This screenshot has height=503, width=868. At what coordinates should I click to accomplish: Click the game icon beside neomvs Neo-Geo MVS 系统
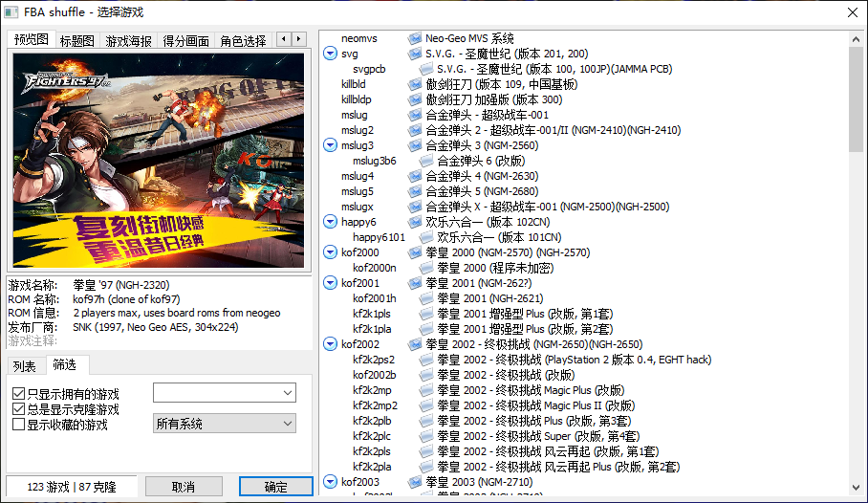(x=415, y=38)
